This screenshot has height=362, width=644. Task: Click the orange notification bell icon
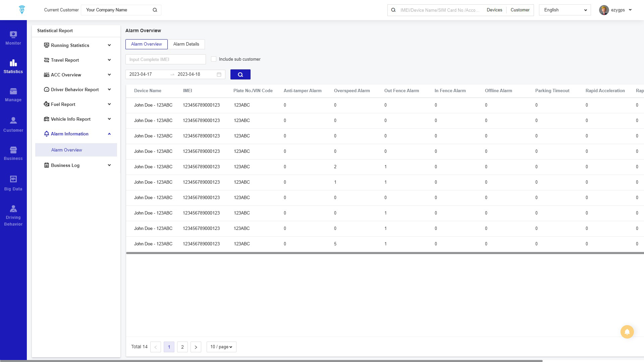627,332
